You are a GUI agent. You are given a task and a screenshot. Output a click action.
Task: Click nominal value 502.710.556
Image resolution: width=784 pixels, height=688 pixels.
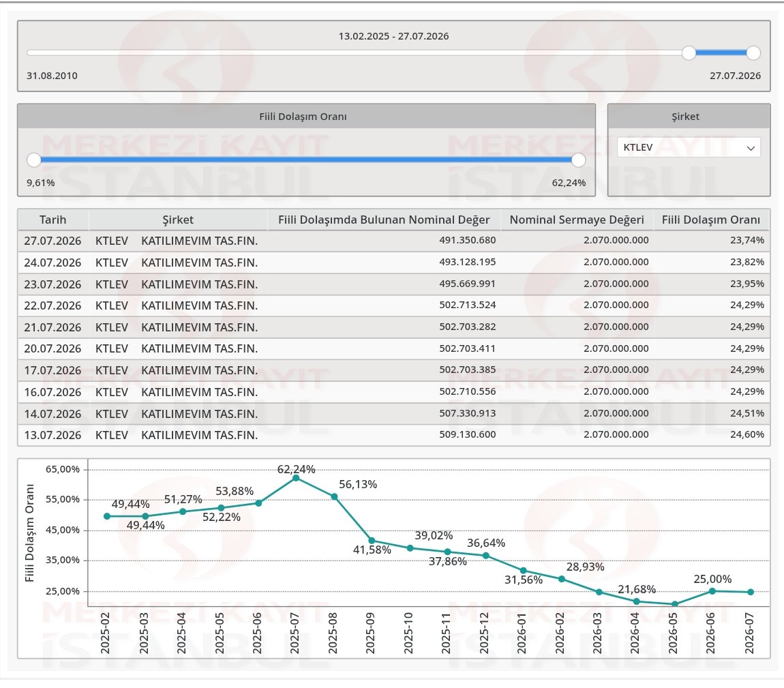pos(468,391)
